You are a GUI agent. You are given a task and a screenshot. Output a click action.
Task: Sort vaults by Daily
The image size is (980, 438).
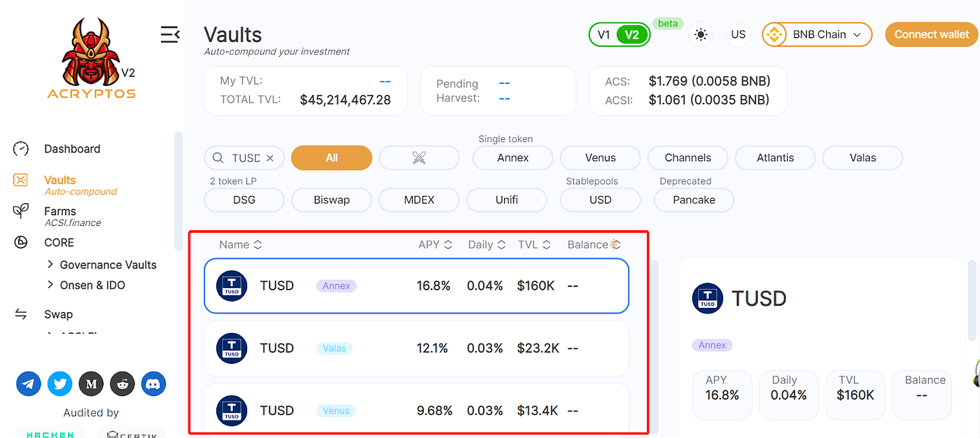tap(486, 245)
